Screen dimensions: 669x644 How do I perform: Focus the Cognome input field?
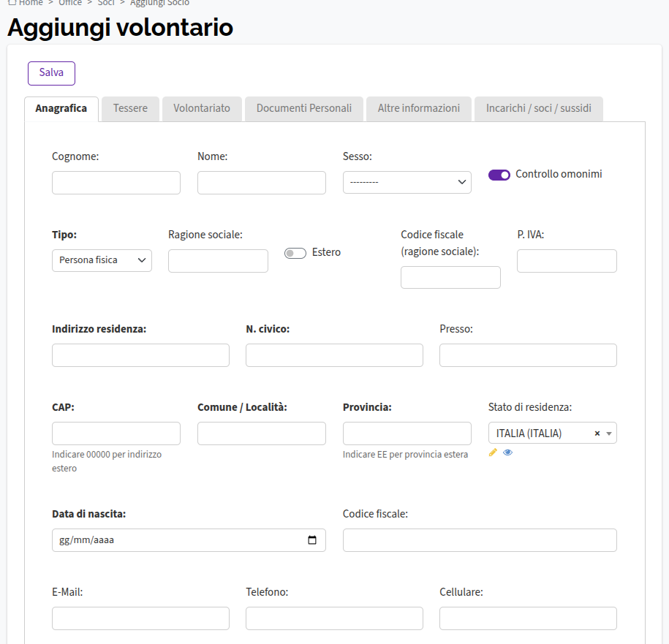coord(116,183)
